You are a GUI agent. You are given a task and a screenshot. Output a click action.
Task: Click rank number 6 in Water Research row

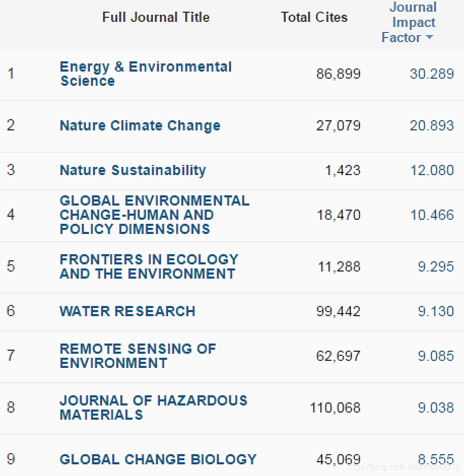[11, 311]
